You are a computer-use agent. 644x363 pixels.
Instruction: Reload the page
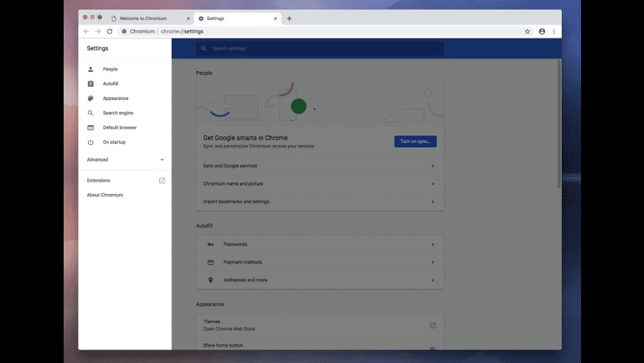pos(110,31)
